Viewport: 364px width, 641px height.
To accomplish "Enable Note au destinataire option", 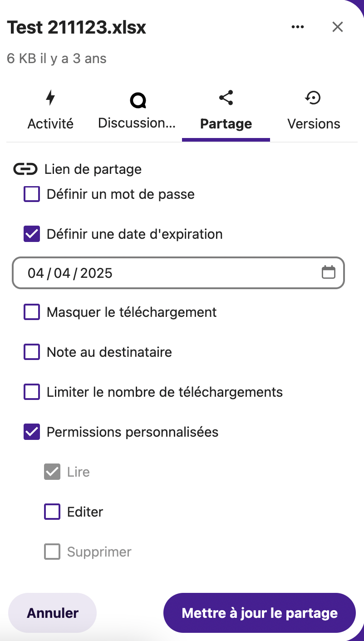I will pos(32,352).
